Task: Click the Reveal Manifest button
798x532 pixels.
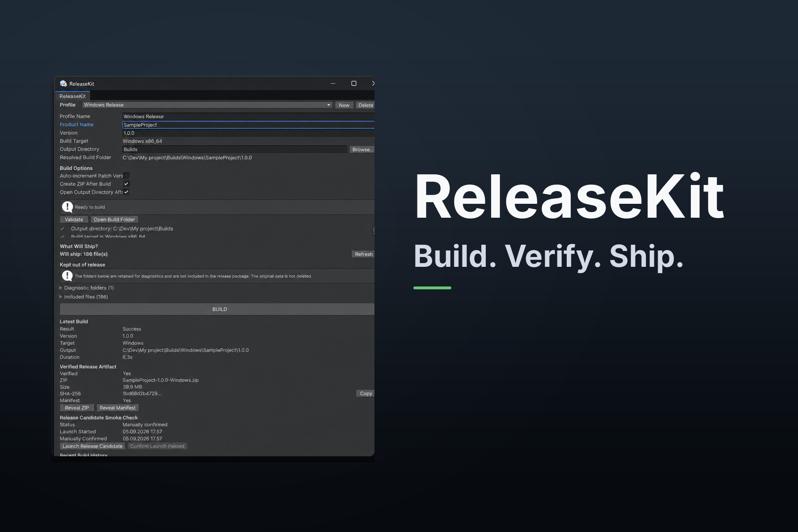Action: pos(117,408)
